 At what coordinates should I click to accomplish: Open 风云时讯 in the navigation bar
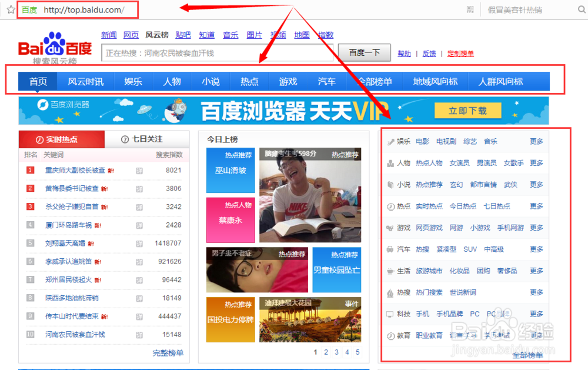point(85,81)
